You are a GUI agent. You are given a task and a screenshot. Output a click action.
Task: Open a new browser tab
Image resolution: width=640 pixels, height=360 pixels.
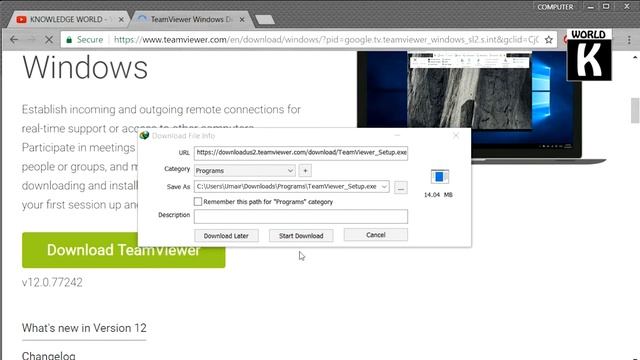coord(264,20)
